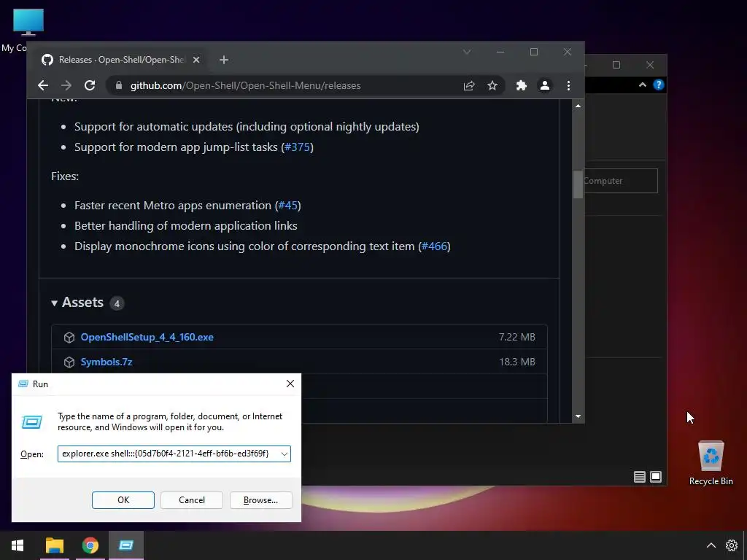
Task: Open issue link #375
Action: tap(298, 147)
